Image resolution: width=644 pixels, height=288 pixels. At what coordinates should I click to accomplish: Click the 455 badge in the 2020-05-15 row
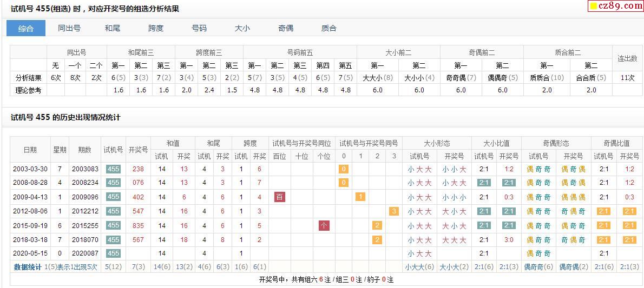(113, 253)
